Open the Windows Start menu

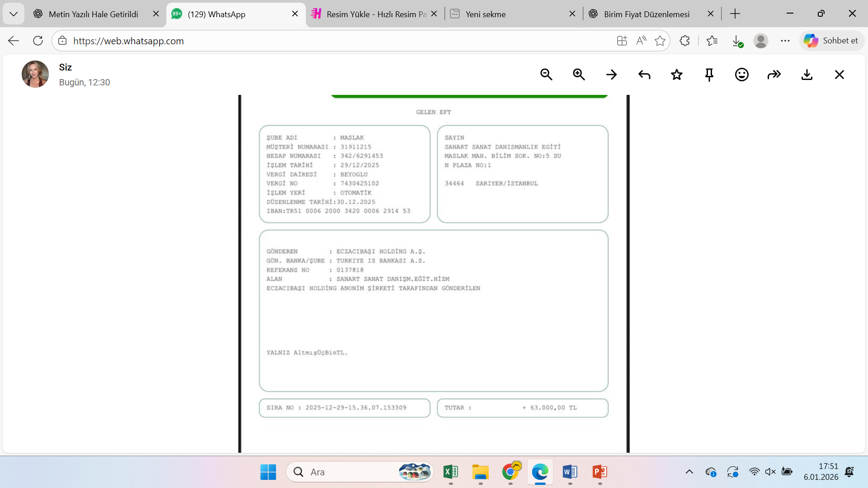tap(268, 472)
